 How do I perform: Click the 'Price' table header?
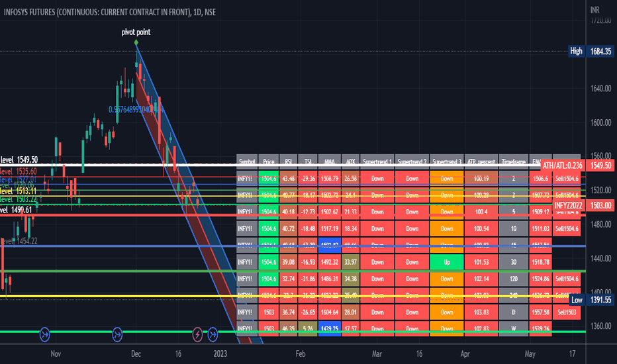point(268,161)
